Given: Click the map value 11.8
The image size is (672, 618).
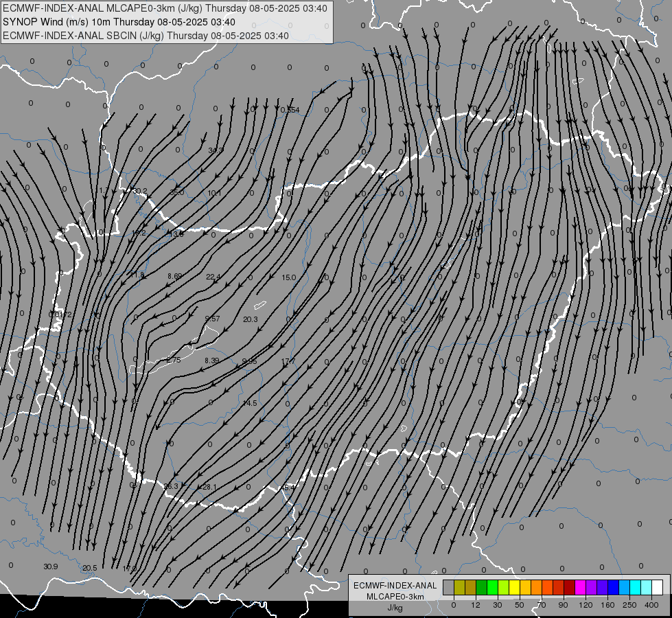Looking at the screenshot, I should (137, 275).
